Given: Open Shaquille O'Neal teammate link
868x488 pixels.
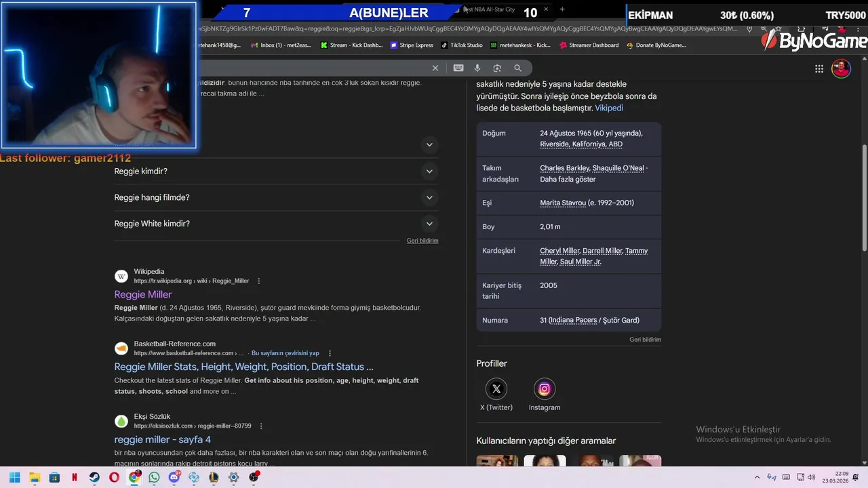Looking at the screenshot, I should 618,168.
